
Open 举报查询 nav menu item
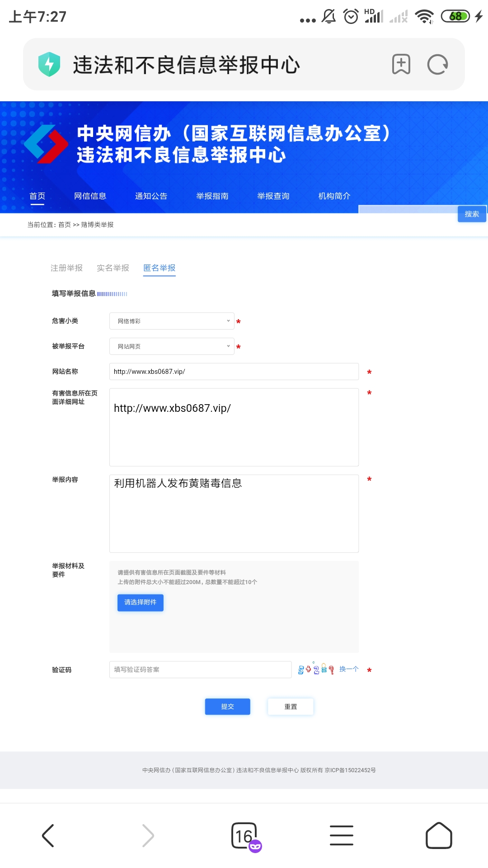pyautogui.click(x=273, y=196)
